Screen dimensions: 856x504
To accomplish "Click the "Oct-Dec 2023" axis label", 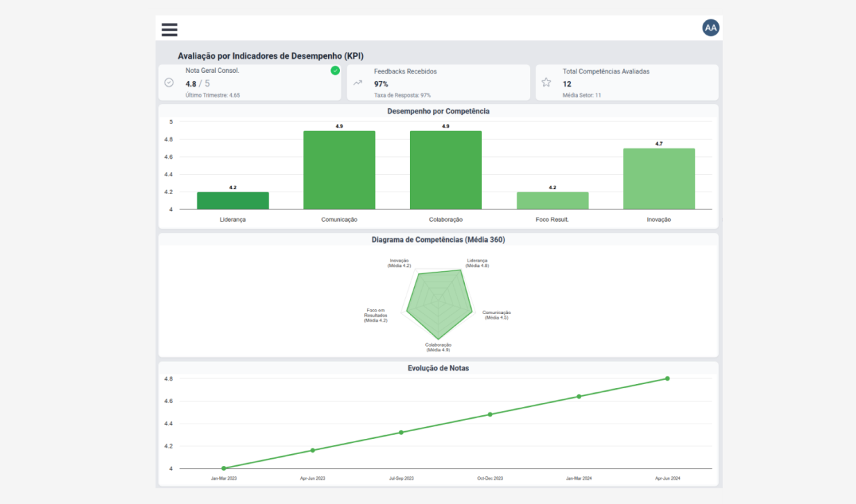I will coord(490,478).
